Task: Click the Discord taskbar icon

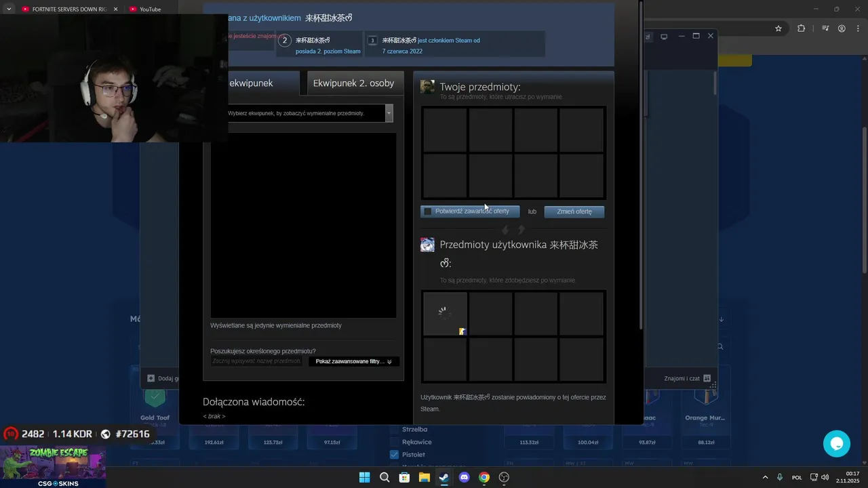Action: pos(464,477)
